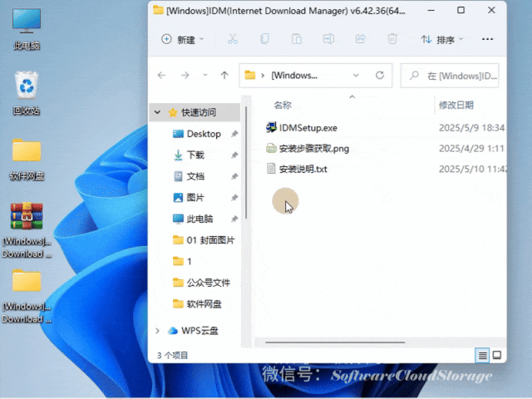This screenshot has height=399, width=532.
Task: Collapse the 快速访问 tree node chevron
Action: [157, 112]
